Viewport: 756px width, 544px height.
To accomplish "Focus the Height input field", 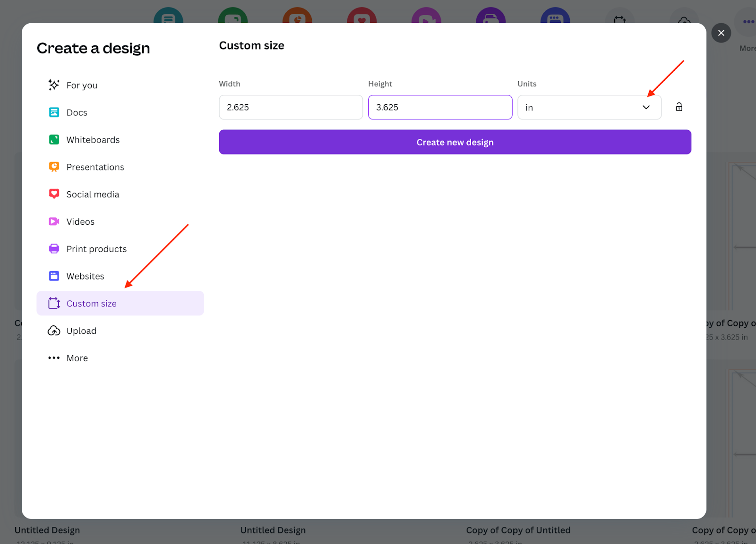I will click(440, 107).
